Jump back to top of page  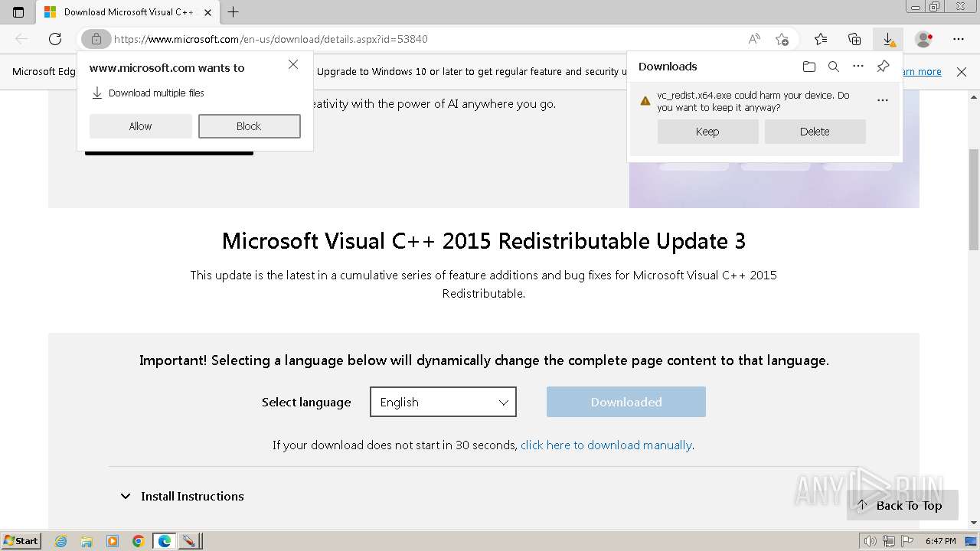(902, 505)
